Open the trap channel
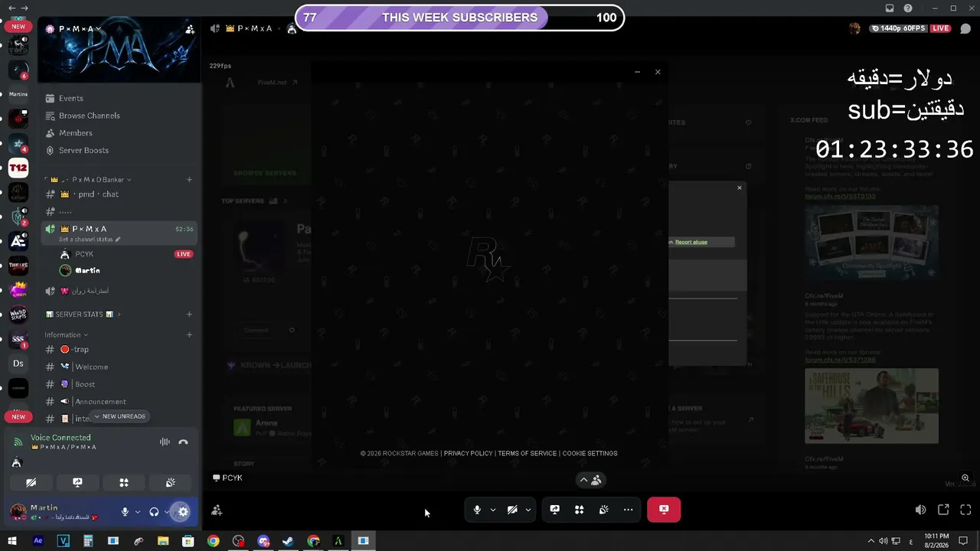This screenshot has width=980, height=551. click(119, 350)
